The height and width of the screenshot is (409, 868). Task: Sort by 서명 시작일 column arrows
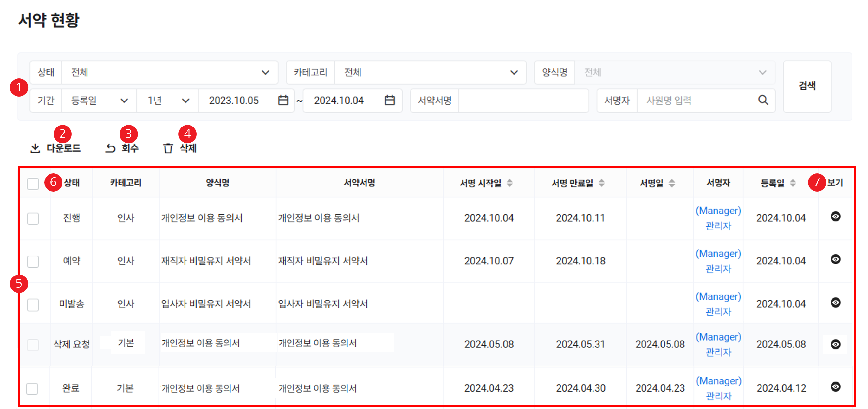[x=510, y=183]
